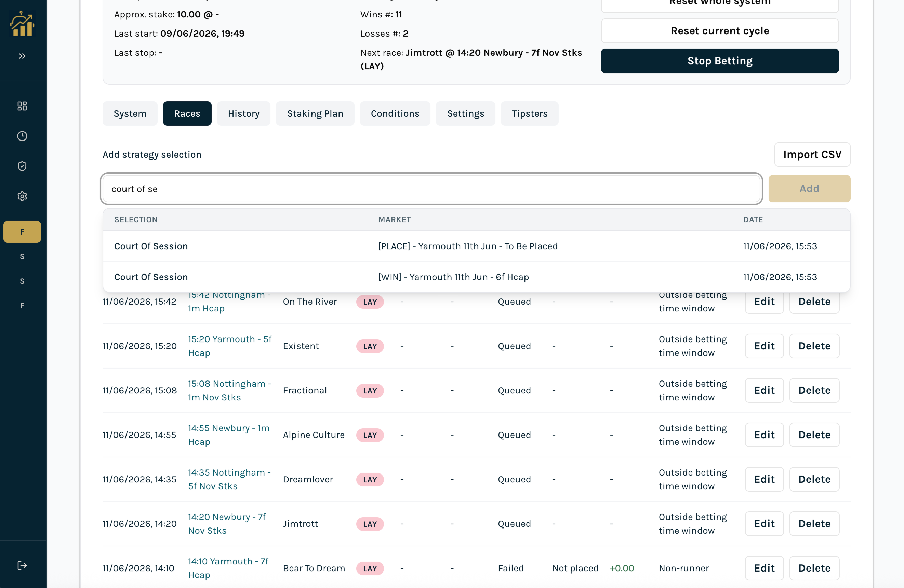
Task: Click the Non-runner note text
Action: (x=684, y=568)
